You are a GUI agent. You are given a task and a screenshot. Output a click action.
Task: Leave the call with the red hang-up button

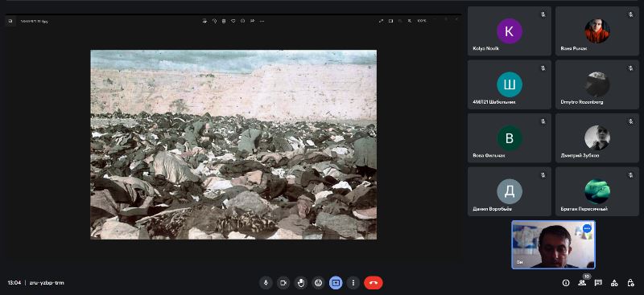[x=373, y=283]
